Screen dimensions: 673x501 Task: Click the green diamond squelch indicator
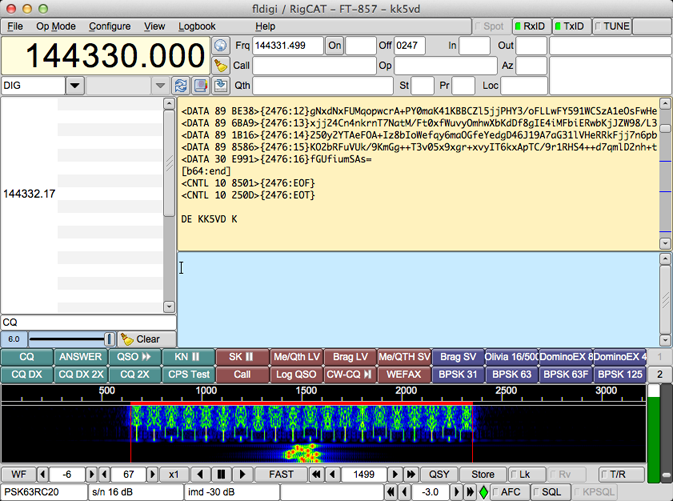483,492
